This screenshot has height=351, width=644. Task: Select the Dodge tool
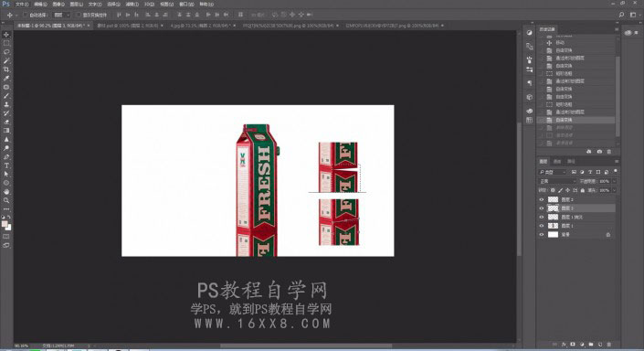6,148
